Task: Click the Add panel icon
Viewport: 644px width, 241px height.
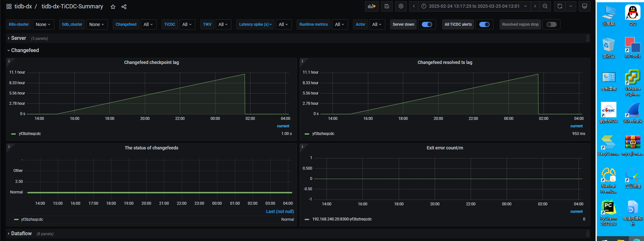Action: pos(371,6)
